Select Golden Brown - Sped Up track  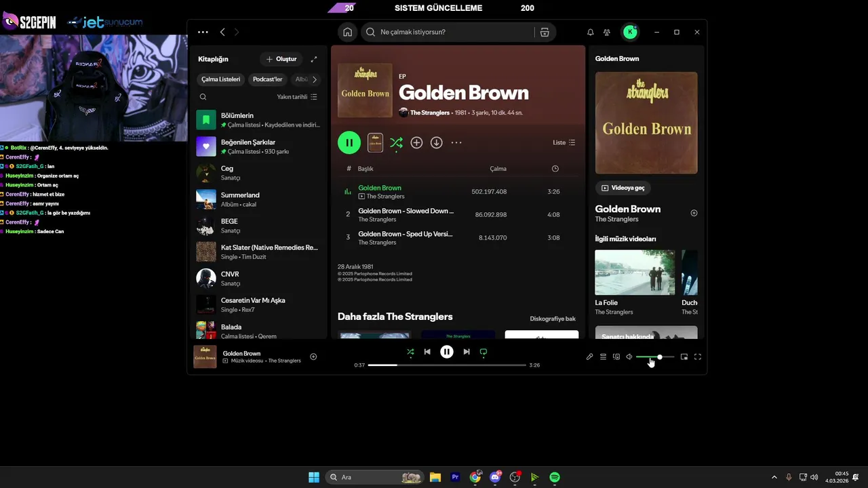458,238
